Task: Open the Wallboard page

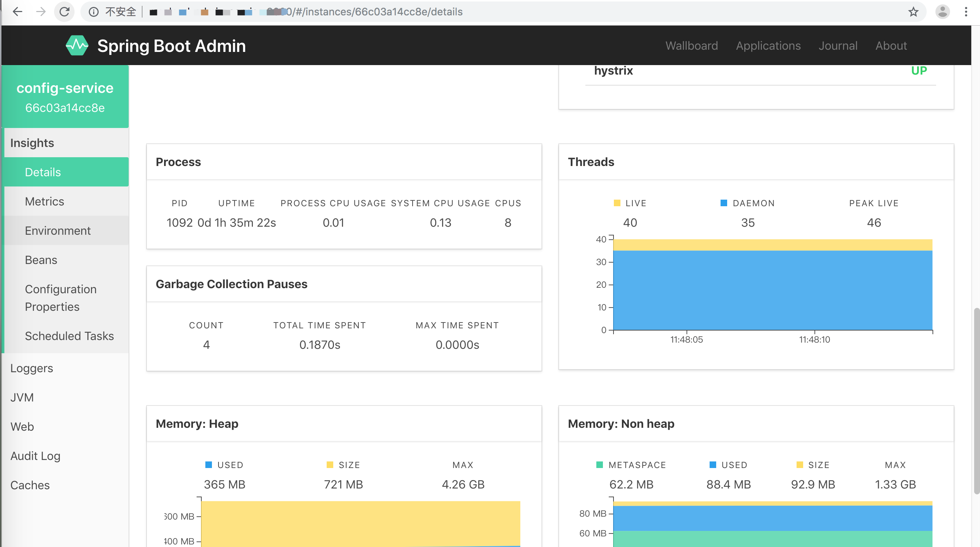Action: pos(691,45)
